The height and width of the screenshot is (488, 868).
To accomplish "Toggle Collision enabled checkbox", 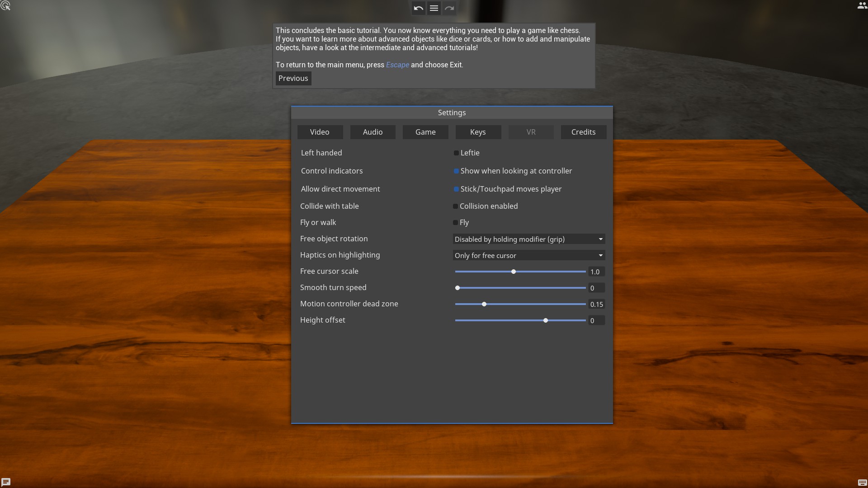I will click(455, 206).
